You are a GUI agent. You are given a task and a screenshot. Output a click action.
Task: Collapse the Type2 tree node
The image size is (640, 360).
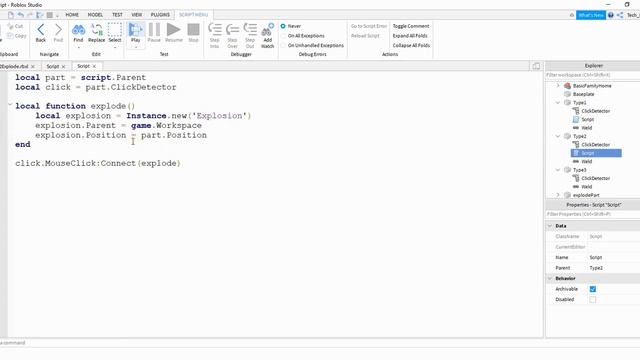(558, 136)
